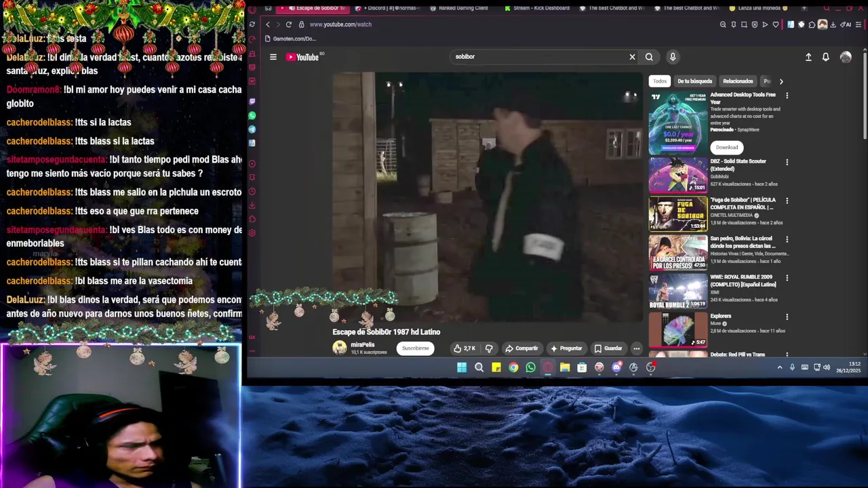The image size is (868, 488).
Task: Open the Gamoten.com bookmark
Action: coord(290,39)
